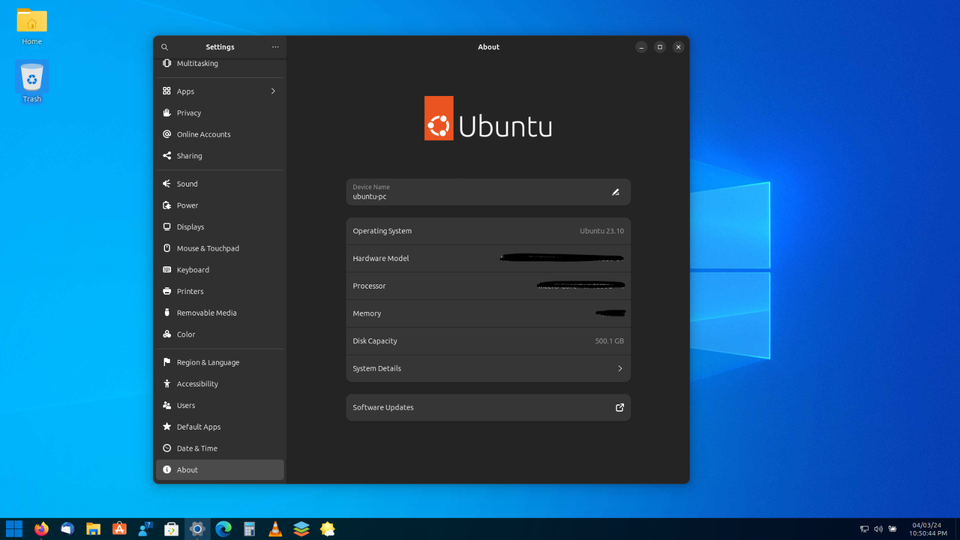Launch VLC media player from taskbar

[276, 528]
